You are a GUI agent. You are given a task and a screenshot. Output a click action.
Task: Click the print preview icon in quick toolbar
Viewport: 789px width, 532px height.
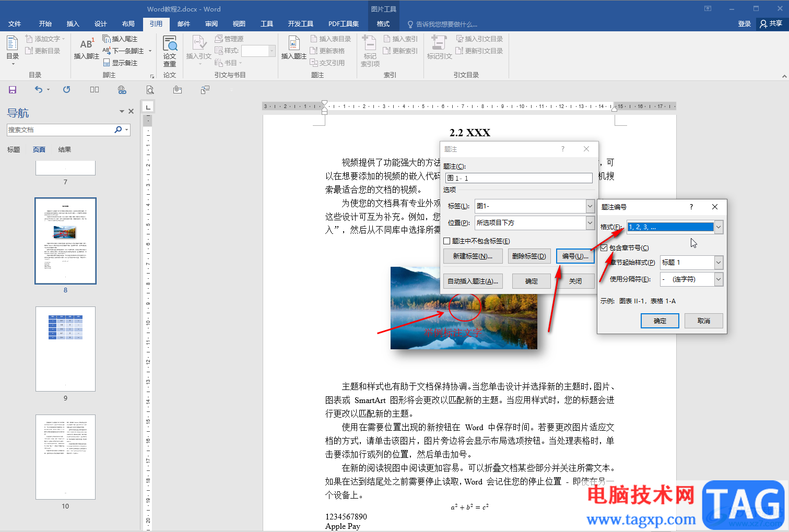tap(150, 90)
